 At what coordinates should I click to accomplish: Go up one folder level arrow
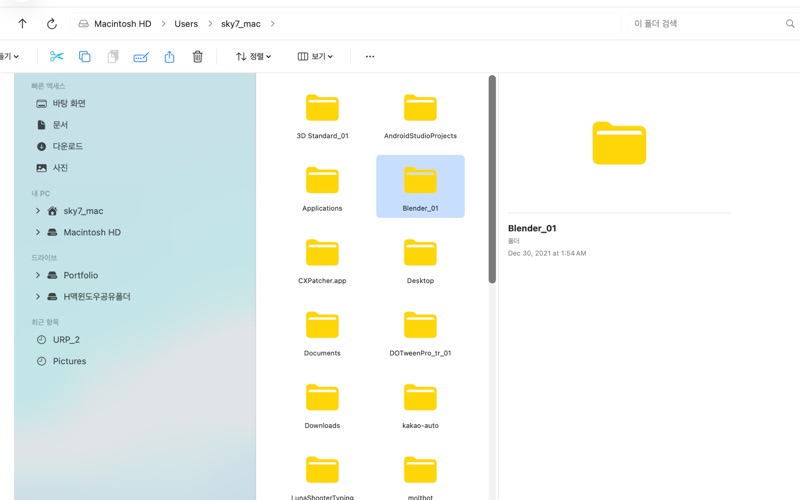coord(22,23)
